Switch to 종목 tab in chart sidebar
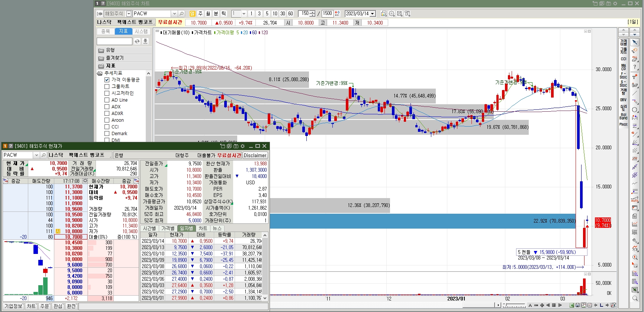This screenshot has width=644, height=312. [x=106, y=31]
